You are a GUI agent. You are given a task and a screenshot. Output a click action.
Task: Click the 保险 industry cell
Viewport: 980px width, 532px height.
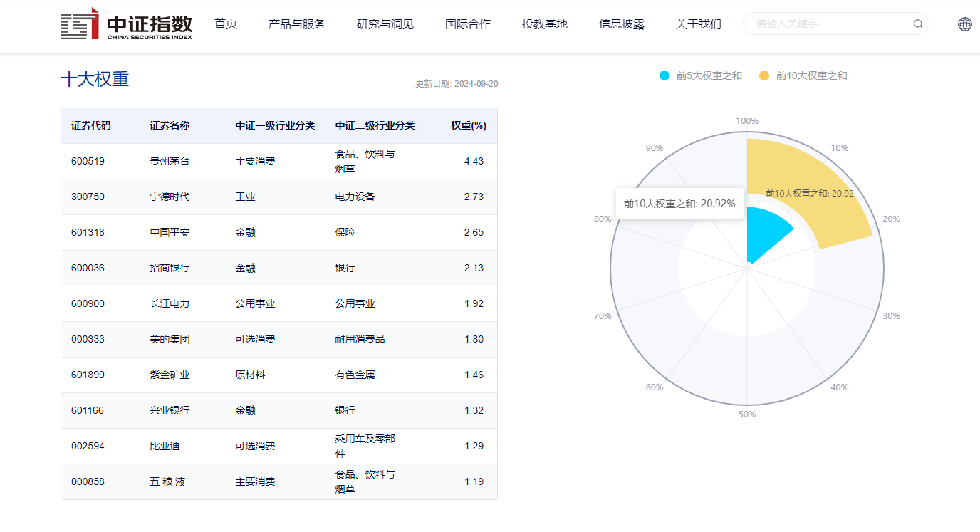click(345, 232)
